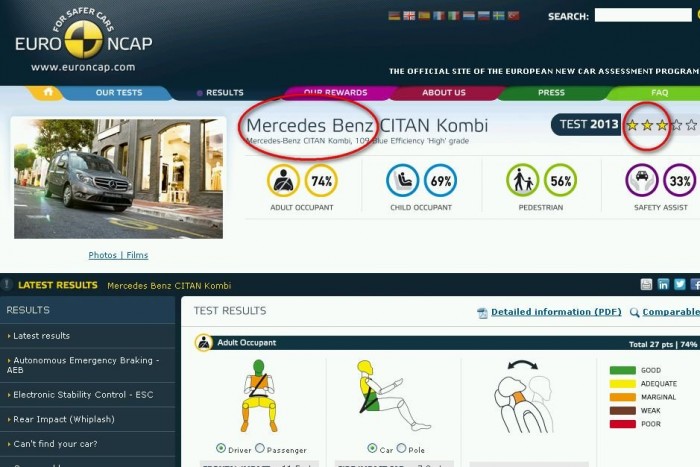Select the Driver radio button
Image resolution: width=700 pixels, height=467 pixels.
(221, 449)
